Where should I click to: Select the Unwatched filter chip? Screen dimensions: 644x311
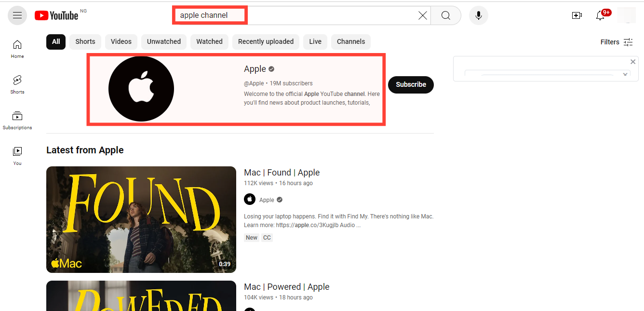coord(164,41)
